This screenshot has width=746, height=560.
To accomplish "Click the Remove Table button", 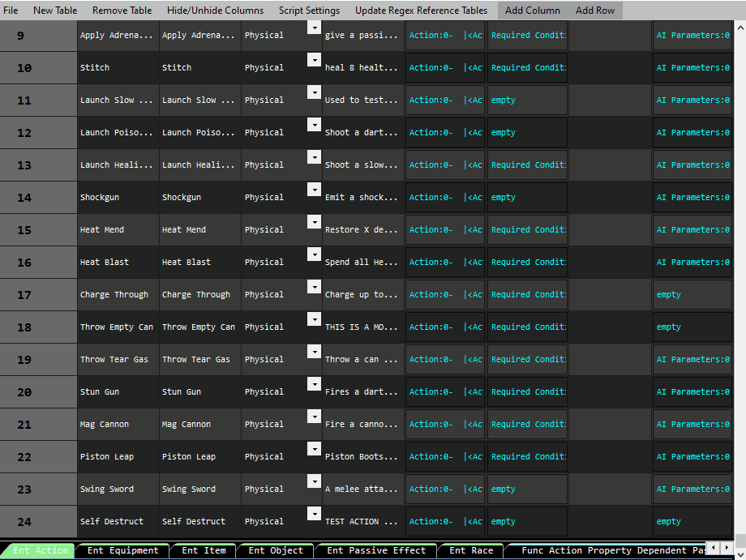I will [122, 11].
